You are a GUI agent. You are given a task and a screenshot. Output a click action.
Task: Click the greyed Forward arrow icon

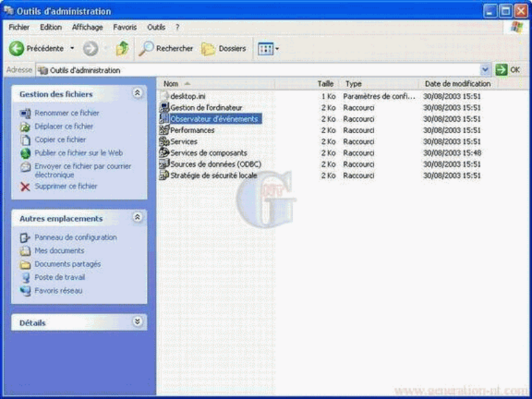pos(90,48)
